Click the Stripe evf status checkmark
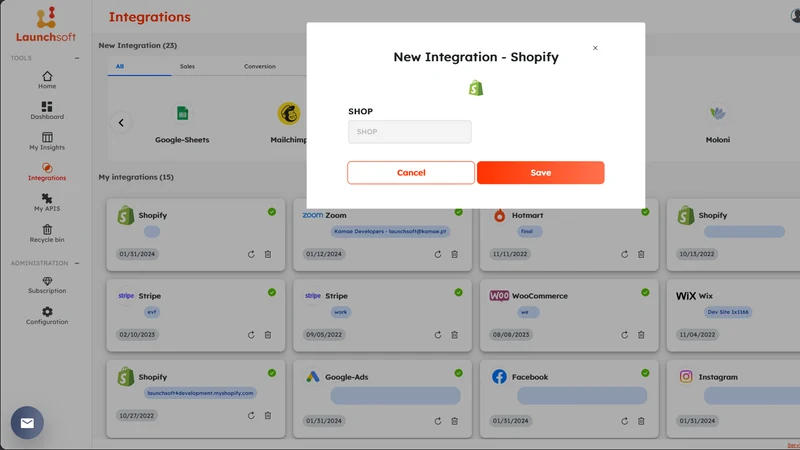This screenshot has width=800, height=450. 272,292
